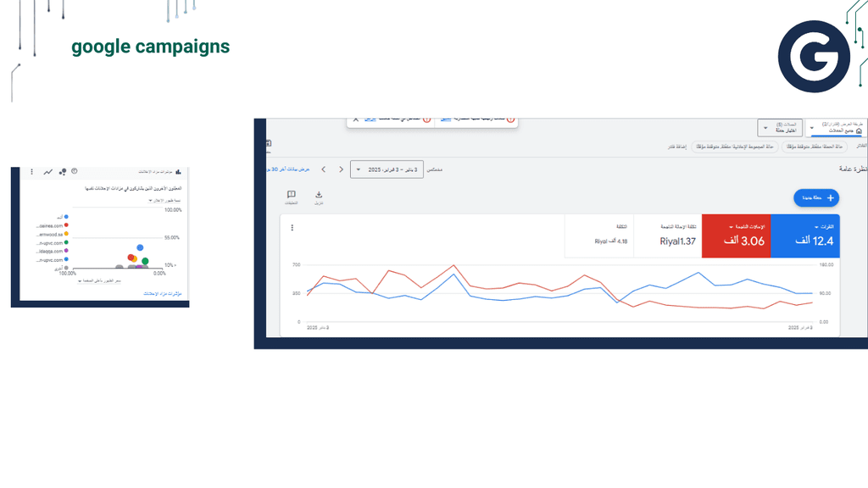
Task: Select the gray 'other' legend entry
Action: click(61, 269)
